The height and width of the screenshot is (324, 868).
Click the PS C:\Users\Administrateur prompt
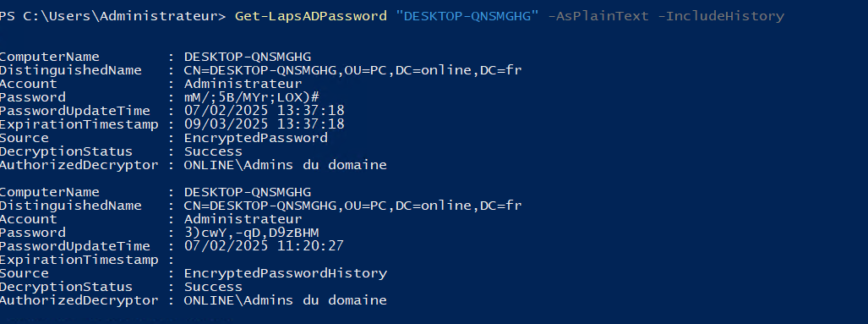[x=113, y=16]
